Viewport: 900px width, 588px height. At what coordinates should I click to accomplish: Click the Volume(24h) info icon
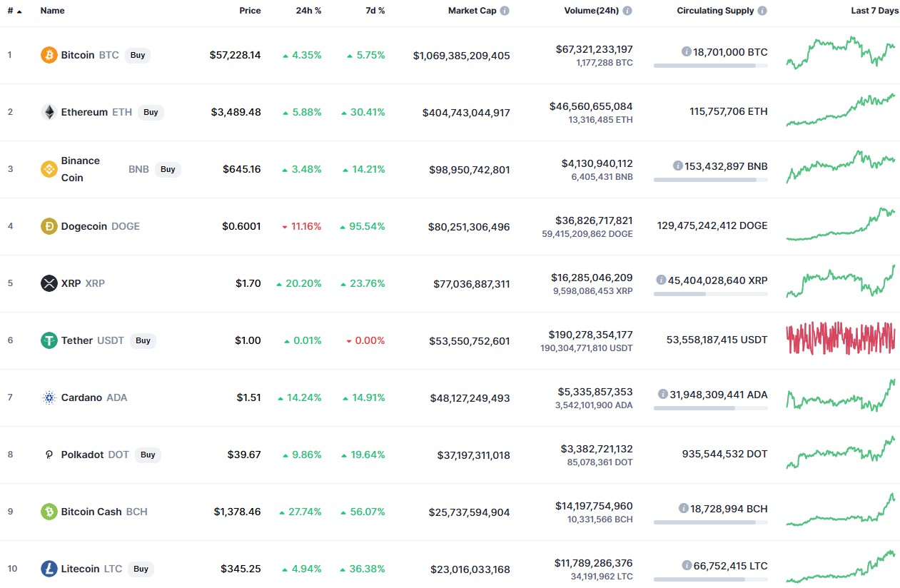click(x=627, y=11)
